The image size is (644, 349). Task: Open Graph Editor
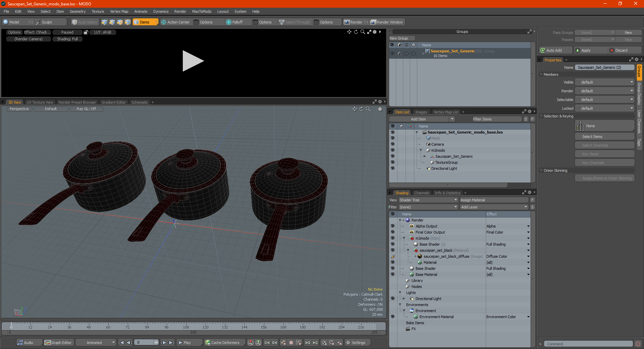click(58, 343)
